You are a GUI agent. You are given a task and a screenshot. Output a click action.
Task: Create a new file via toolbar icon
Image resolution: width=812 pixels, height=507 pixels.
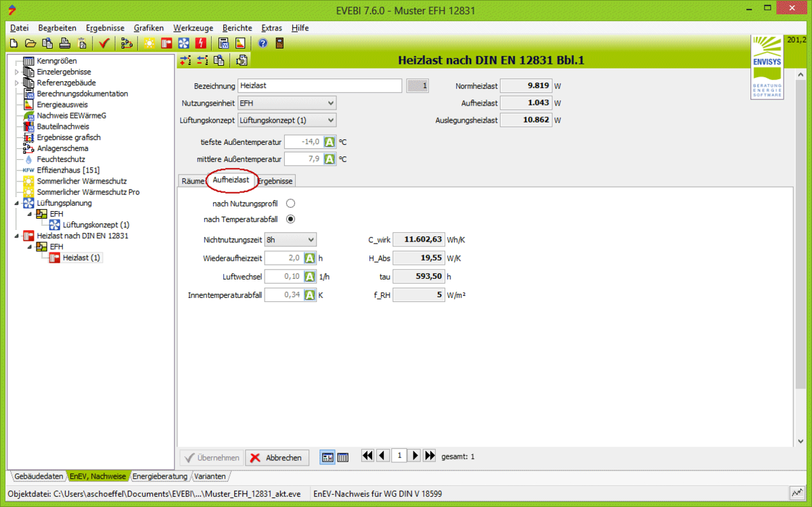(14, 43)
